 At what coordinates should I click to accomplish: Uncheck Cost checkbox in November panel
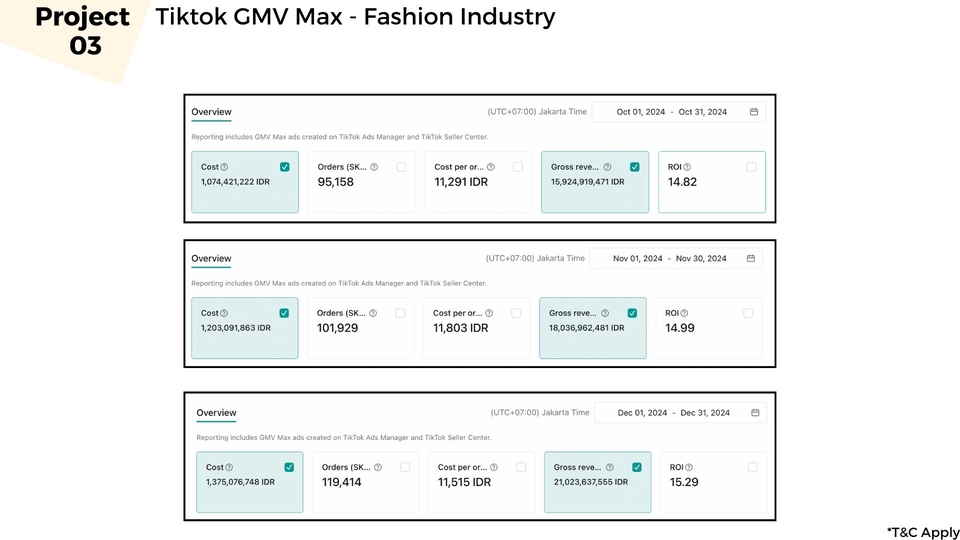click(x=284, y=313)
